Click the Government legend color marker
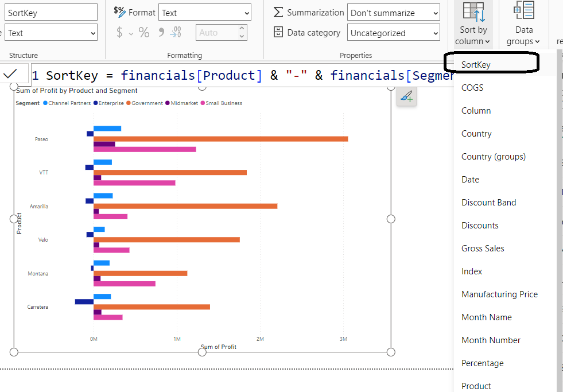Screen dimensions: 563x392 [x=128, y=103]
